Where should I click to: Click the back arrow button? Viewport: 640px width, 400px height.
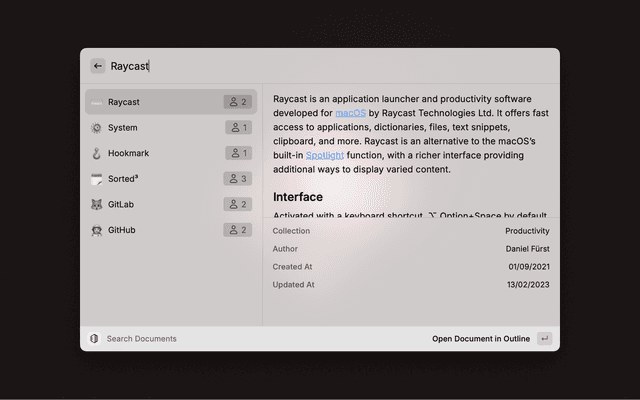(x=98, y=66)
